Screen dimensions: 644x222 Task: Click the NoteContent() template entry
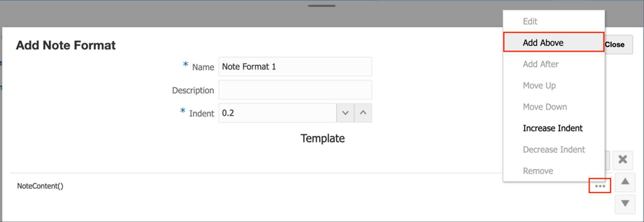coord(40,186)
